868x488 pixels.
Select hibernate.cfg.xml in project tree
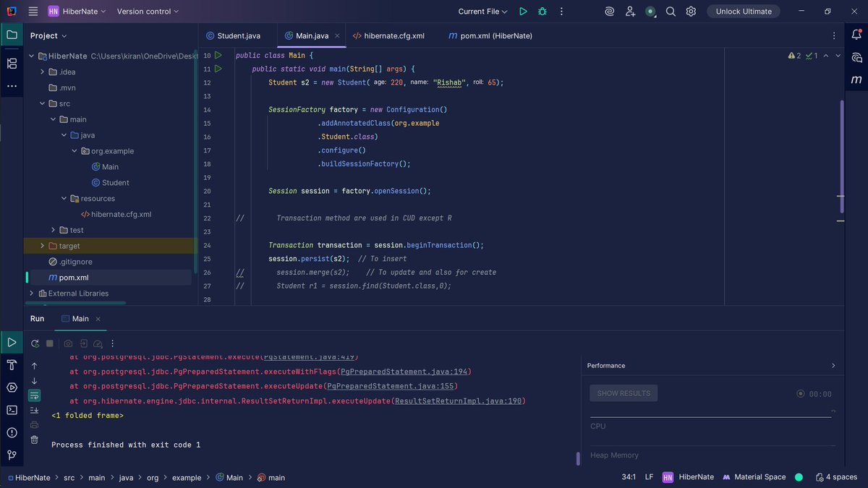116,214
